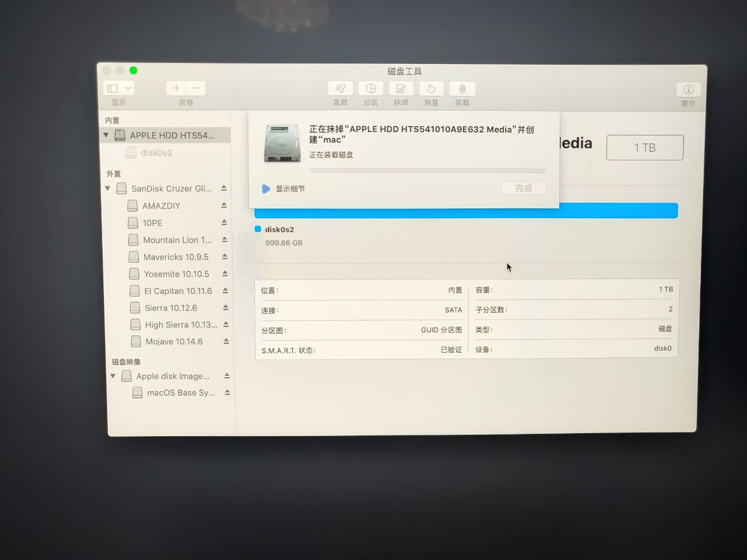Click the add volume plus button

click(x=176, y=88)
